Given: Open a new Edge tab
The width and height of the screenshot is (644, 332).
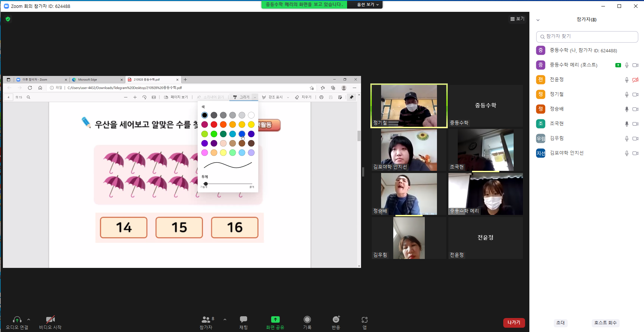Looking at the screenshot, I should (x=185, y=80).
